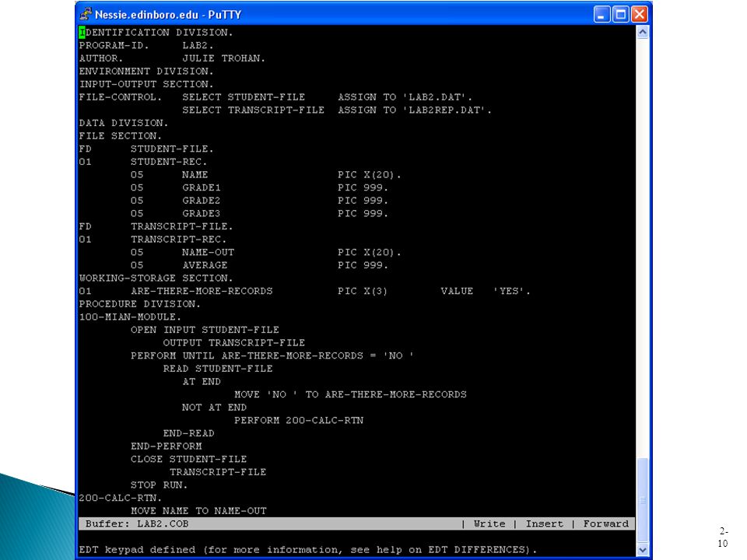Click the 'AVERAGE' field name
Screen dimensions: 747x560
coord(205,265)
